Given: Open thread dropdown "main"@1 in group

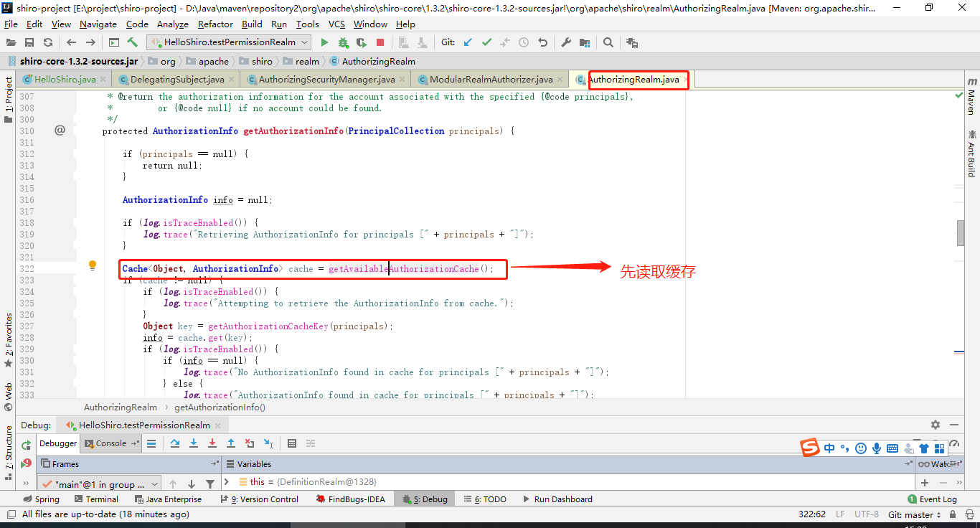Looking at the screenshot, I should pyautogui.click(x=99, y=484).
